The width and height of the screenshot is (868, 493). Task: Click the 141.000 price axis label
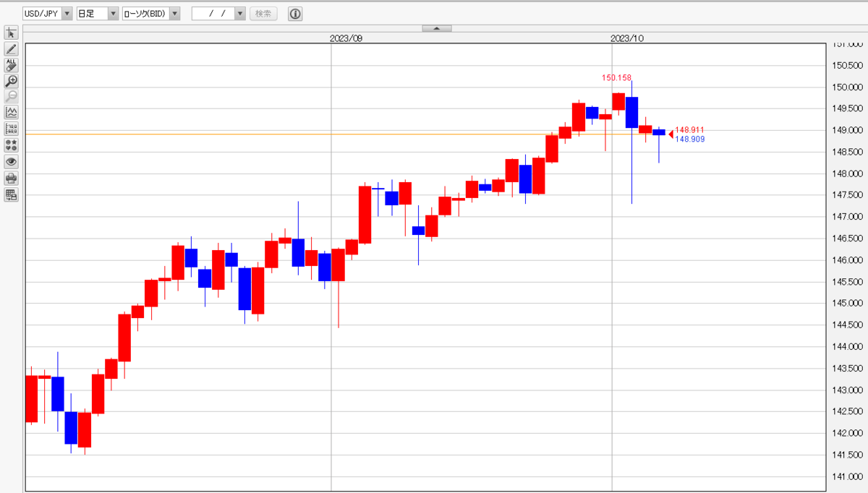[846, 476]
